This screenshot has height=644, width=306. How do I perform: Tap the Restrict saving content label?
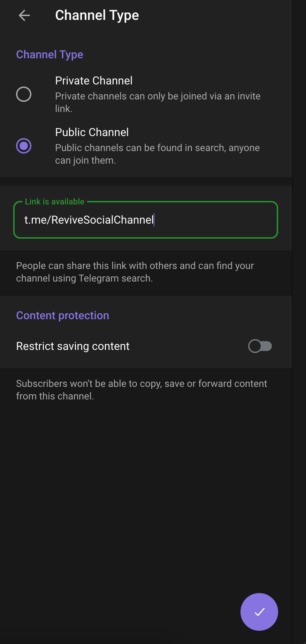[73, 346]
